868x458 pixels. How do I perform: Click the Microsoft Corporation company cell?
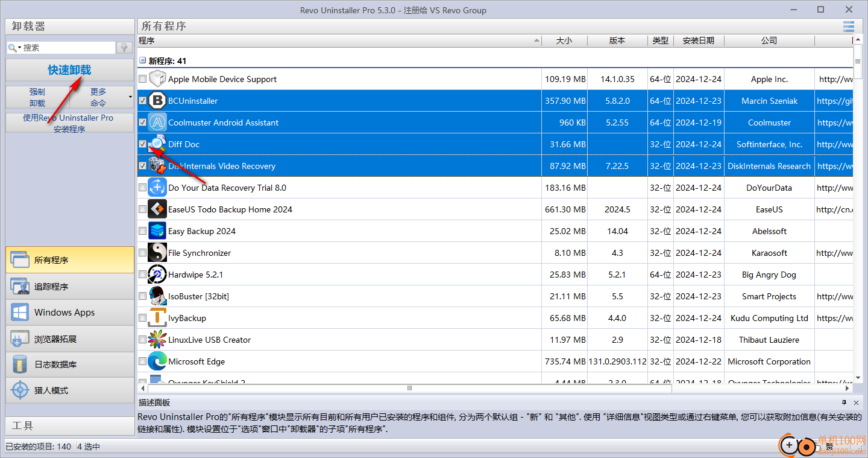coord(769,361)
